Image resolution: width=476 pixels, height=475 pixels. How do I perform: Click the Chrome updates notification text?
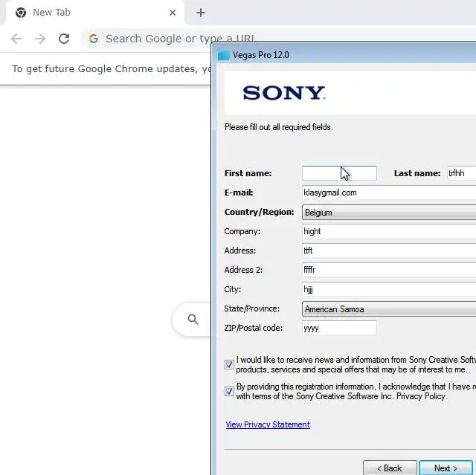click(111, 69)
